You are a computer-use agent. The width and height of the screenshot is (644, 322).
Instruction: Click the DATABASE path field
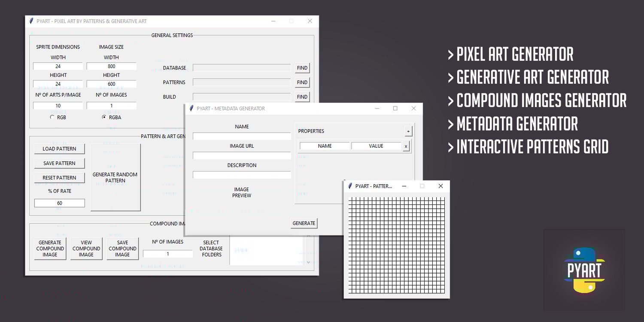[x=242, y=68]
